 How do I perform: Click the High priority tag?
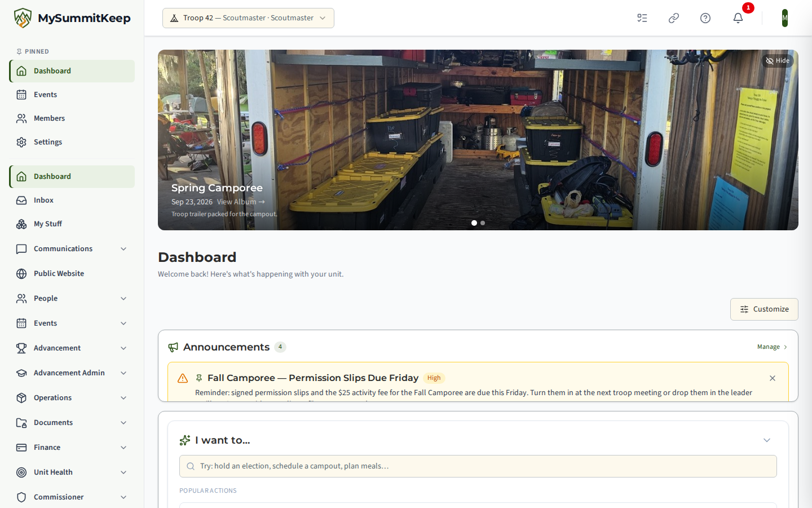pyautogui.click(x=434, y=378)
